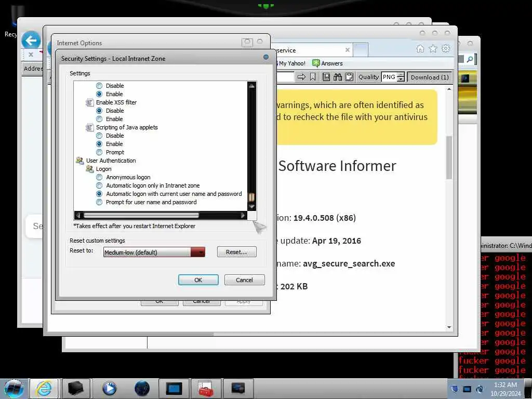The width and height of the screenshot is (532, 399).
Task: Open a new blank browser tab
Action: pos(361,50)
